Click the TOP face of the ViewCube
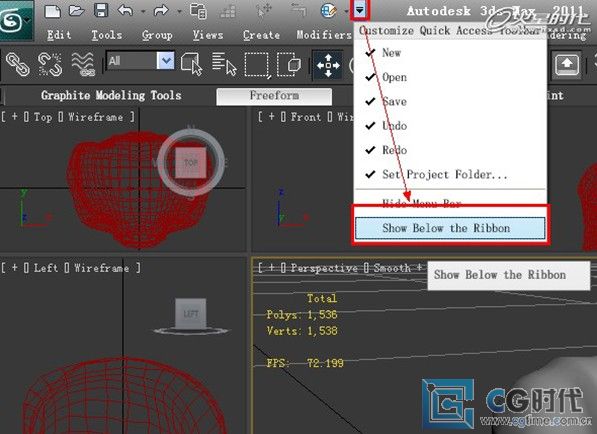Viewport: 597px width, 434px height. pyautogui.click(x=191, y=163)
